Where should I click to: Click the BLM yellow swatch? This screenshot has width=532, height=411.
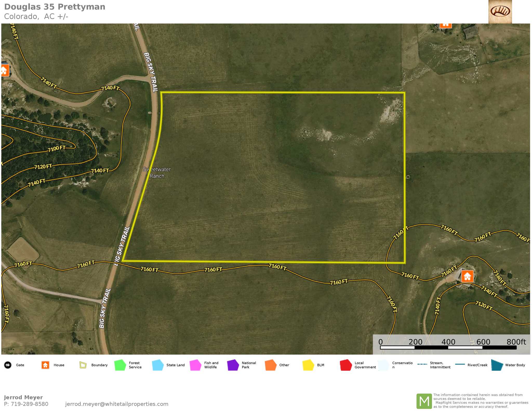point(308,365)
